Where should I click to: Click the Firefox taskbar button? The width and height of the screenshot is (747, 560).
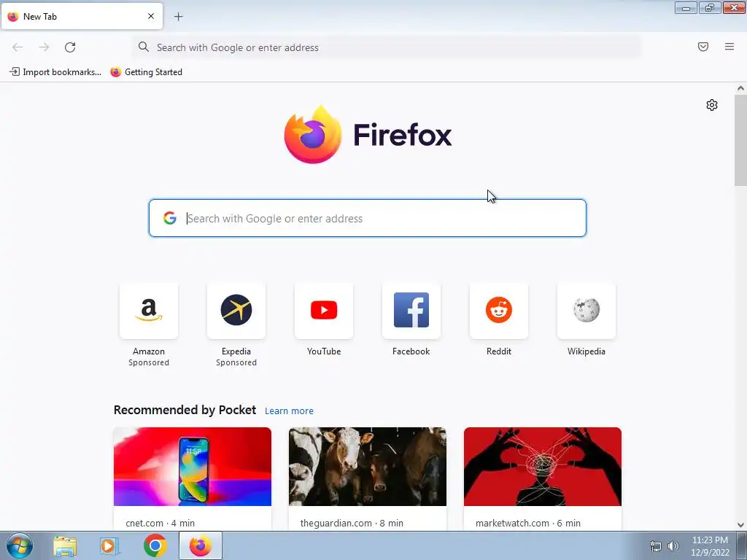pyautogui.click(x=201, y=545)
